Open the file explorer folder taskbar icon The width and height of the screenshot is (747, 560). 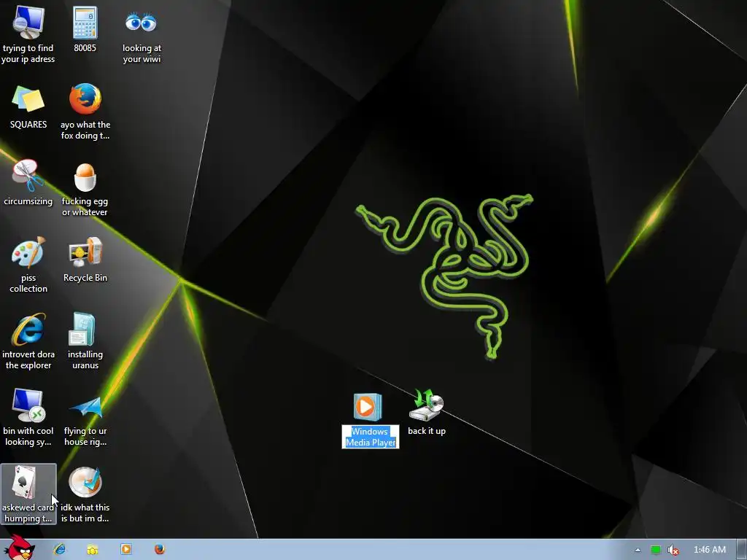[x=93, y=550]
